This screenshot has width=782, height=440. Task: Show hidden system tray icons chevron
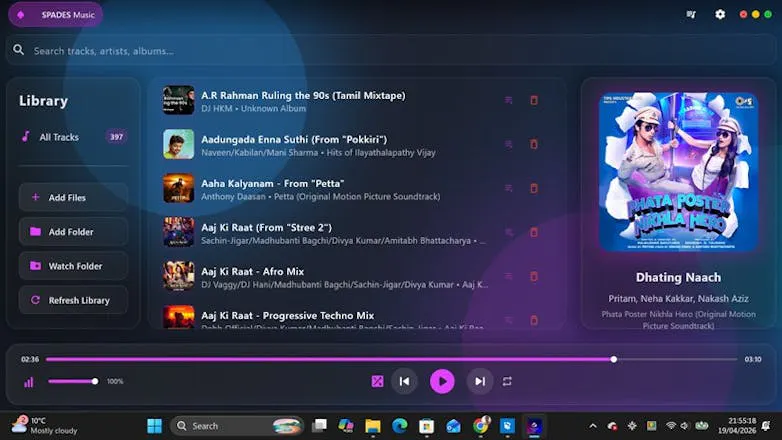tap(592, 426)
